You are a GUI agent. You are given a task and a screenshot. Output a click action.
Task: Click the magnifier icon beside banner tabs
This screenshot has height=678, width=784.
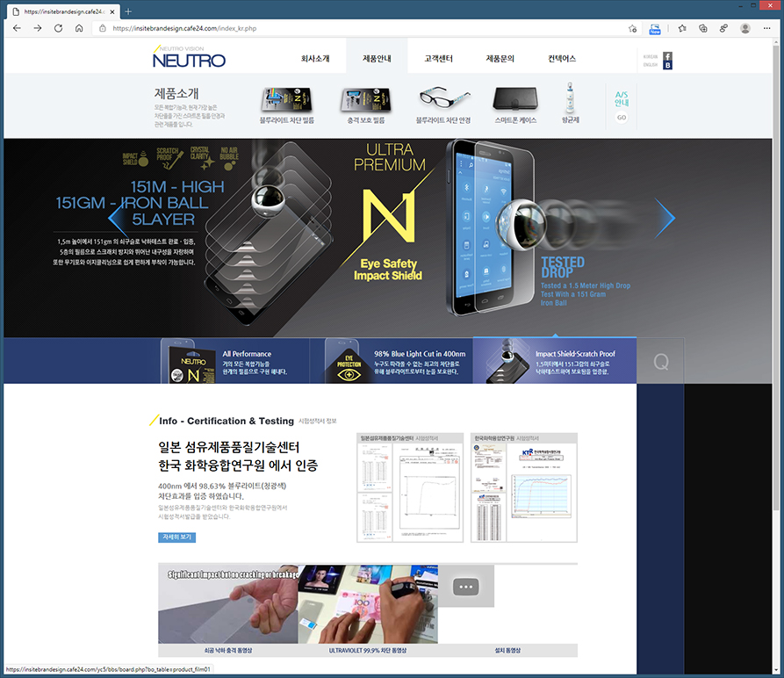(660, 361)
